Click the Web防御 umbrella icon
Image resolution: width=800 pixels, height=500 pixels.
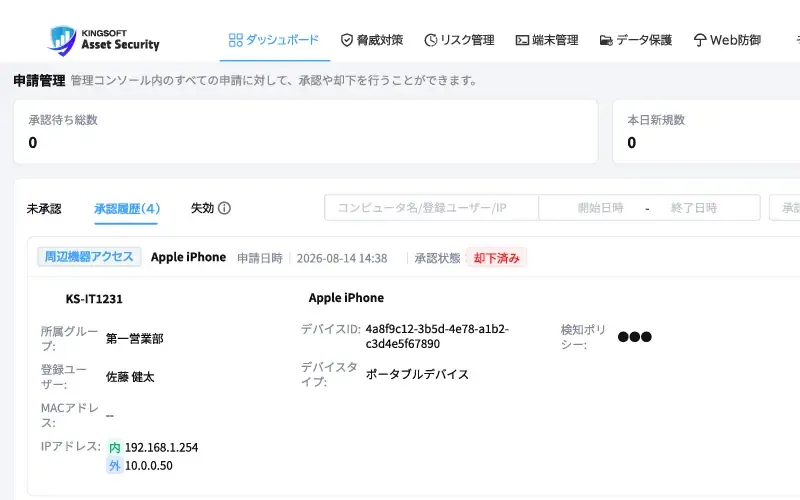[x=700, y=40]
